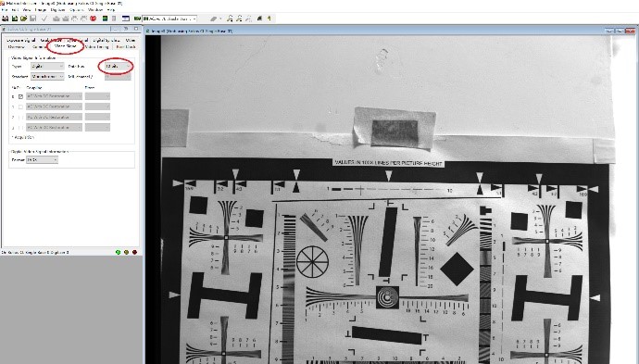The image size is (639, 364).
Task: Select the circled Video Signal tab
Action: pyautogui.click(x=65, y=46)
